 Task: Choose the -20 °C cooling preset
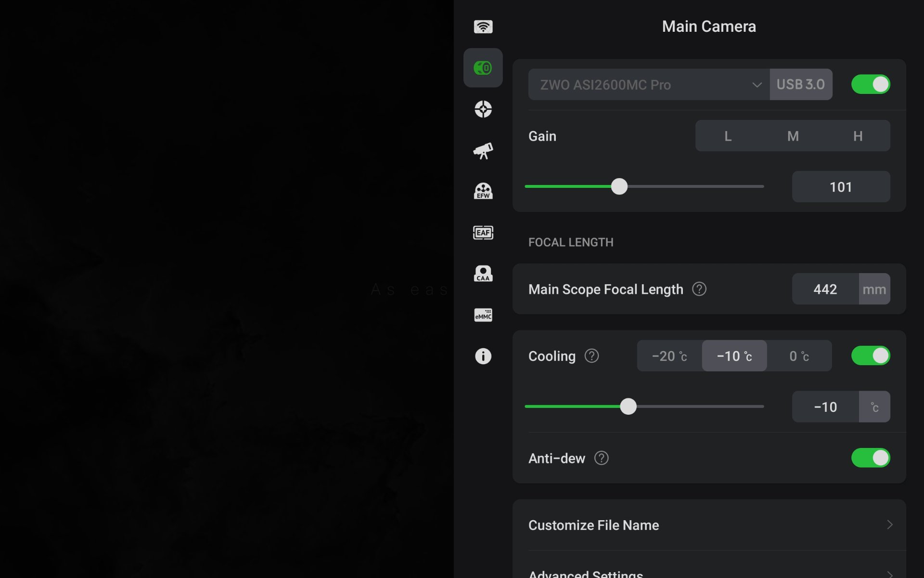[669, 356]
